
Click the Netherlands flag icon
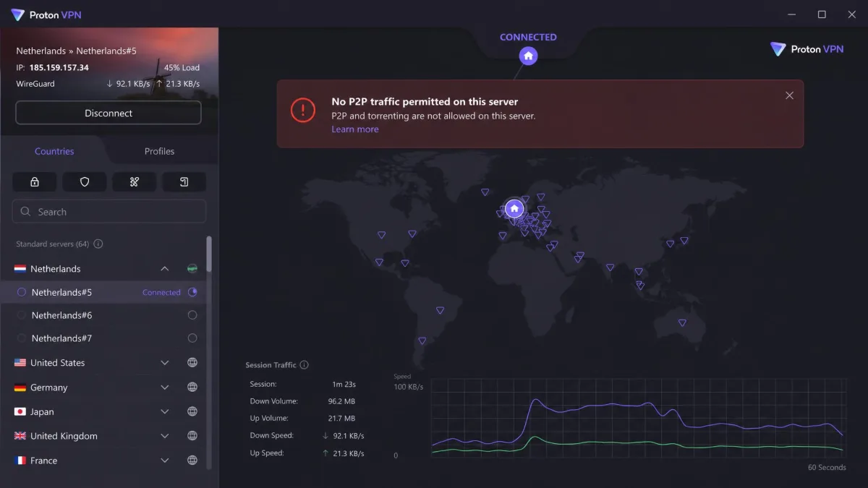[20, 269]
